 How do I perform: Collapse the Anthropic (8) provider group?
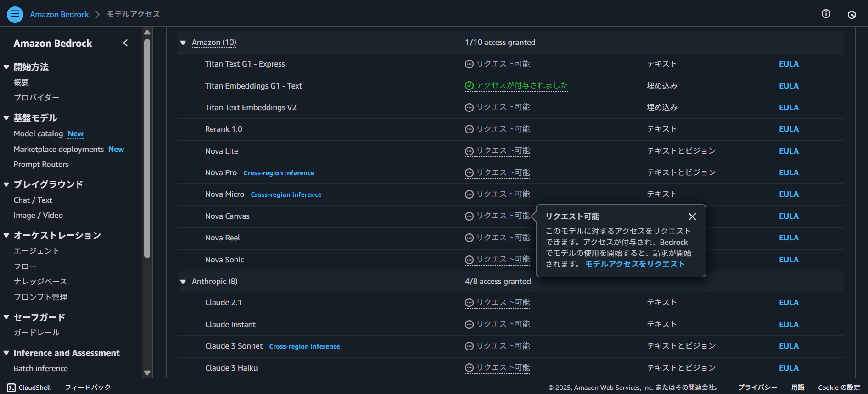tap(183, 282)
